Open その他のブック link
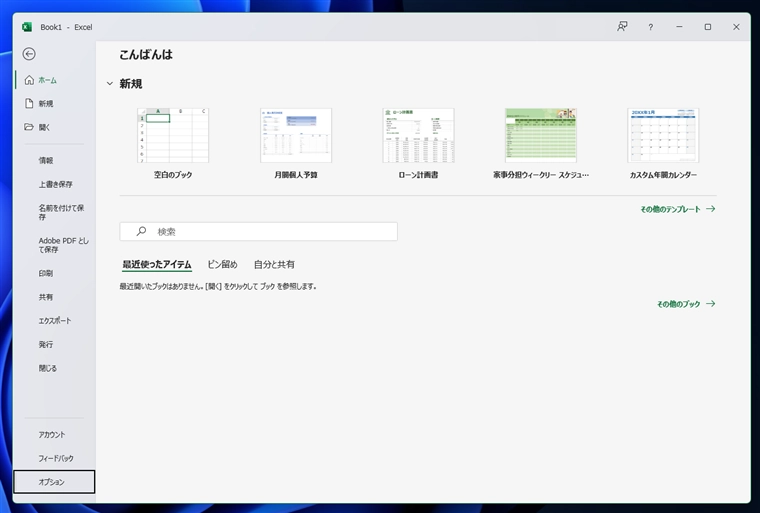Screen dimensions: 760x513 686,304
